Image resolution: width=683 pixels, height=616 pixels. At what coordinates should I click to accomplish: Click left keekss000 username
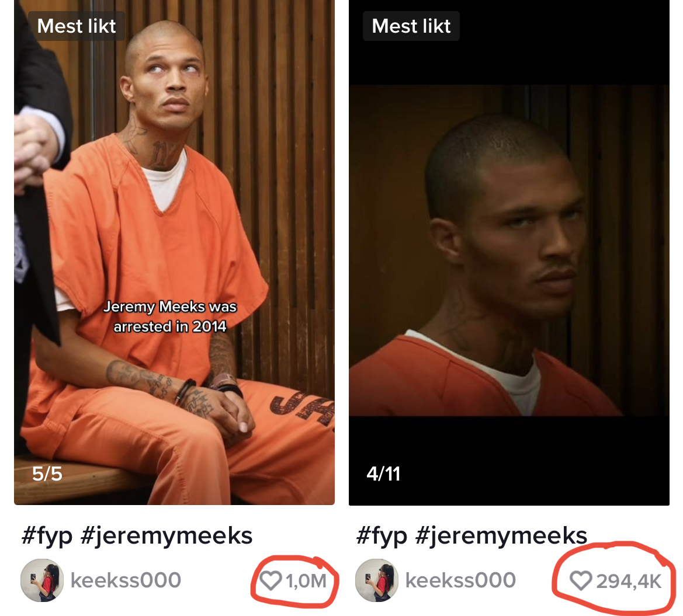point(126,580)
